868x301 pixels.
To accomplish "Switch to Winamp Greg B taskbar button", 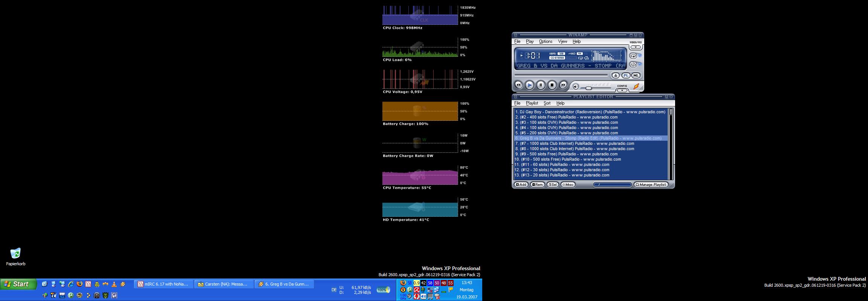I will (x=284, y=284).
